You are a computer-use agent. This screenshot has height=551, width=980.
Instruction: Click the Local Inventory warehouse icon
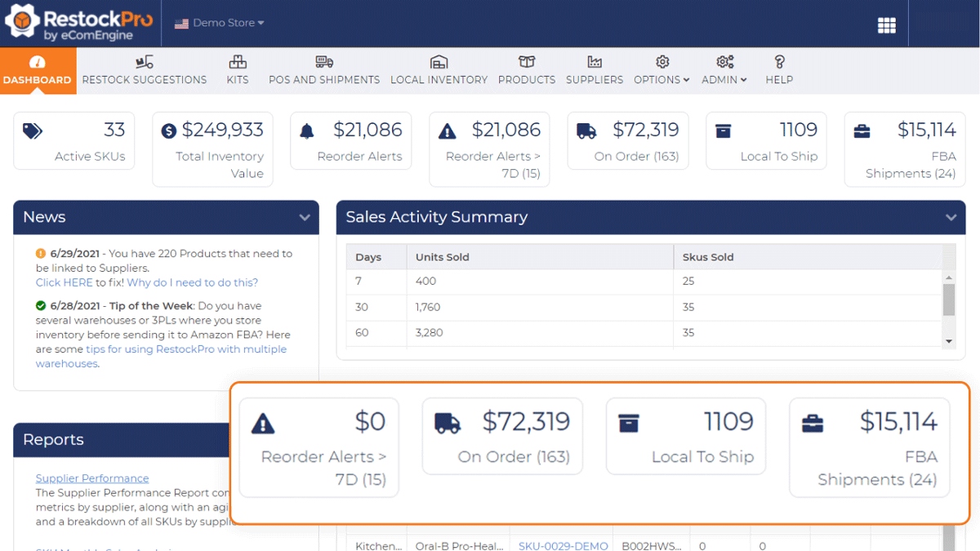click(x=439, y=60)
